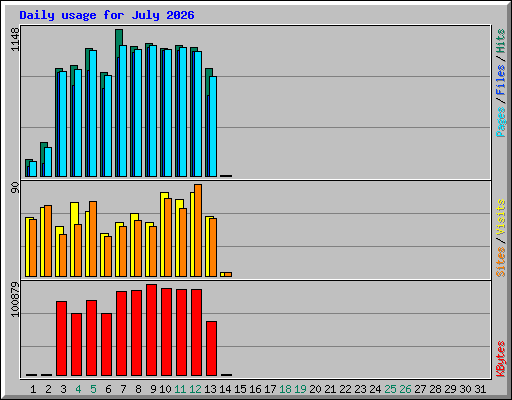Screen dimensions: 512x400
Task: Click day 6 on the x-axis
Action: pyautogui.click(x=108, y=389)
